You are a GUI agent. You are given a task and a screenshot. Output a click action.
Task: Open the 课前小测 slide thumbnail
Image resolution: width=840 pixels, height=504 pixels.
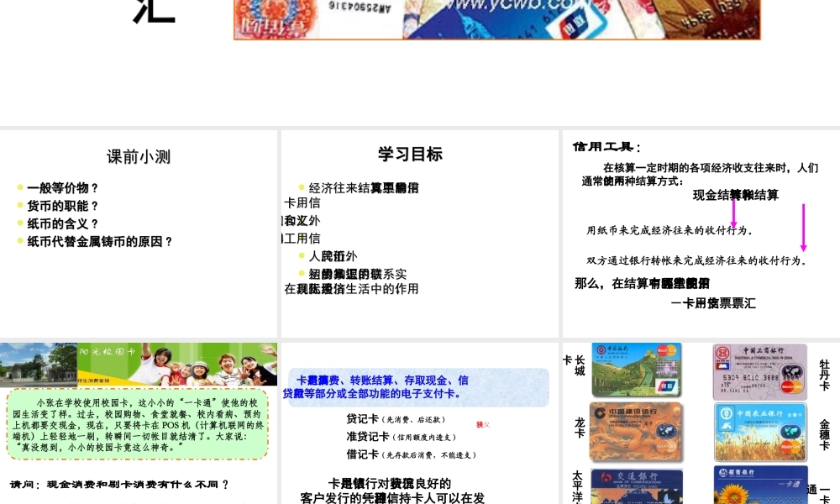pyautogui.click(x=139, y=234)
